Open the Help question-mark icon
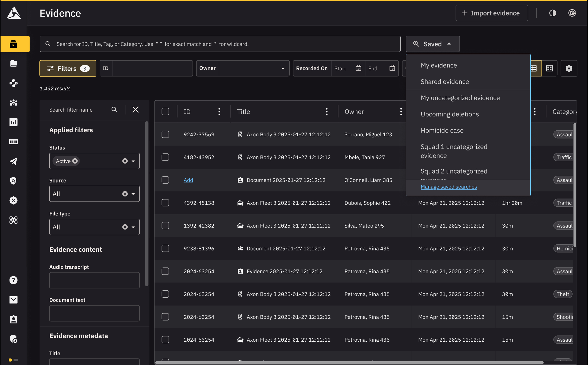Screen dimensions: 588x365 14,280
